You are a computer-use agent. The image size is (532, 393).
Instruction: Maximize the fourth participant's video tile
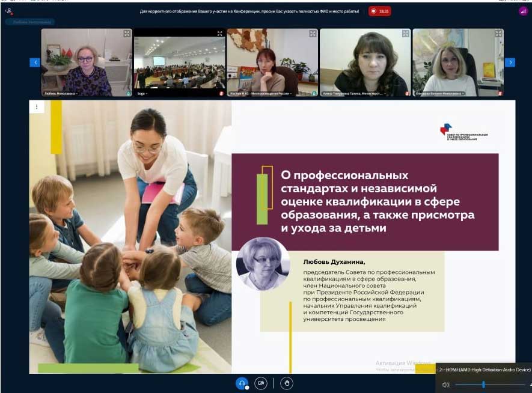click(x=405, y=34)
